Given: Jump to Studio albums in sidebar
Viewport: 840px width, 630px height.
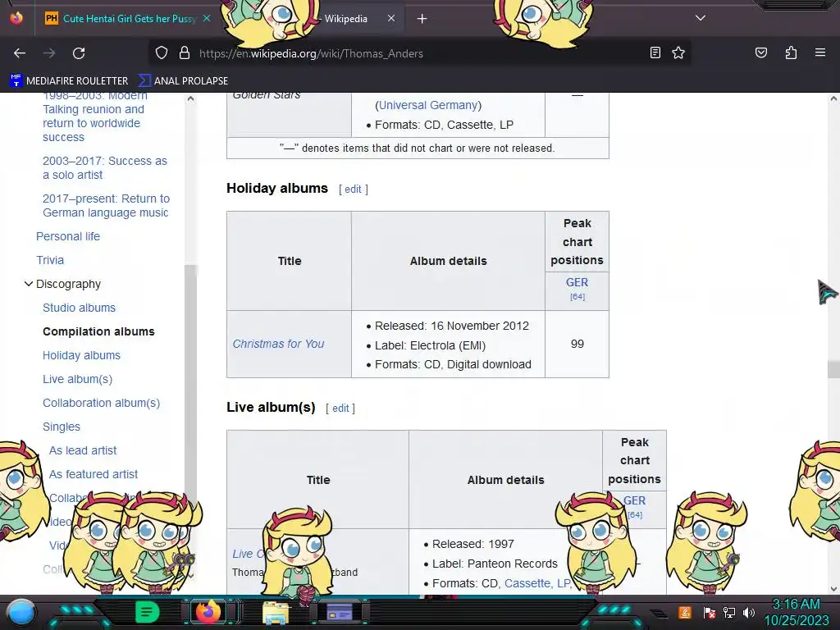Looking at the screenshot, I should [80, 308].
